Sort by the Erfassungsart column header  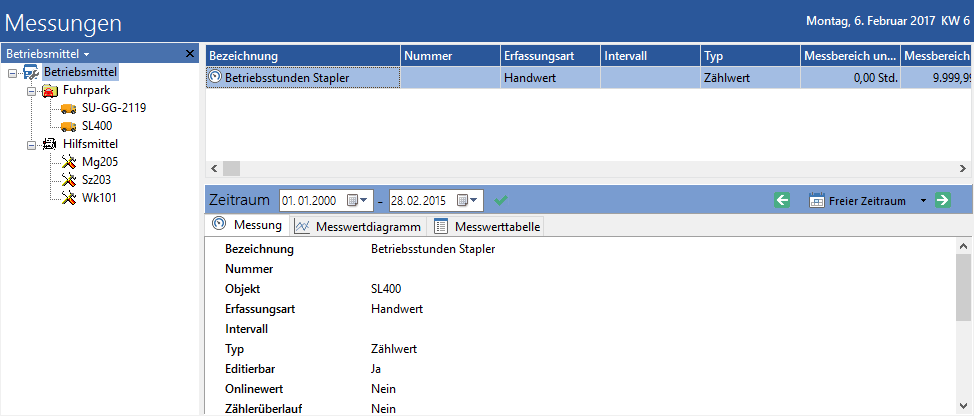(x=551, y=56)
